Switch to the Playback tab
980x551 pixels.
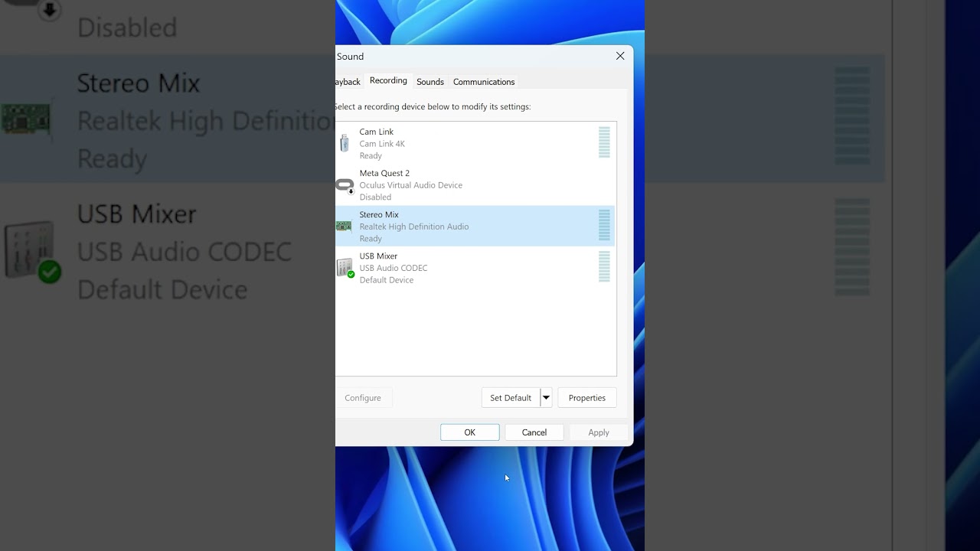click(348, 82)
